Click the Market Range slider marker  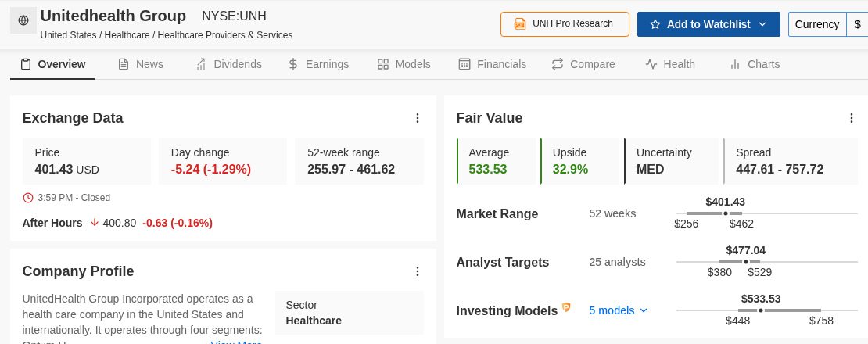click(x=726, y=213)
